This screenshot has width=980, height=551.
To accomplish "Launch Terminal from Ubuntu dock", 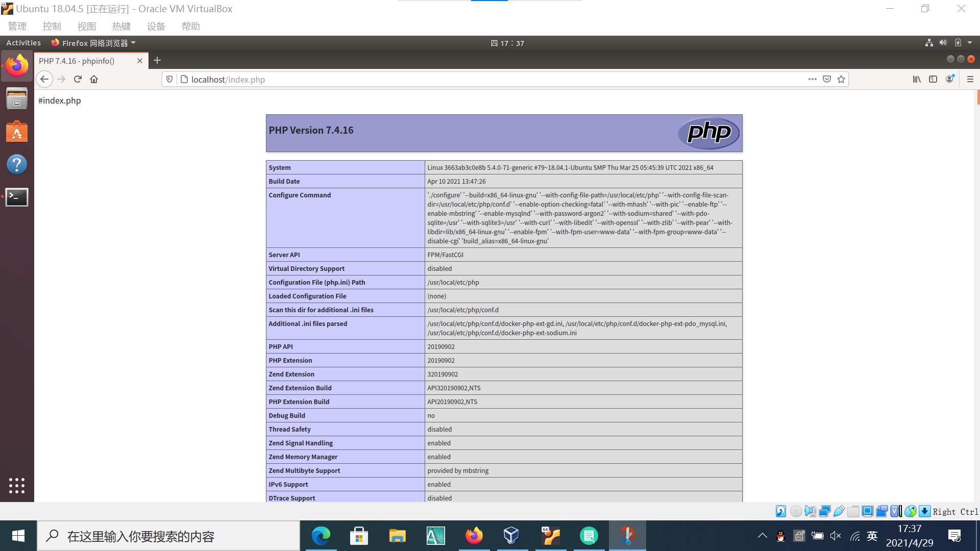I will (x=17, y=197).
